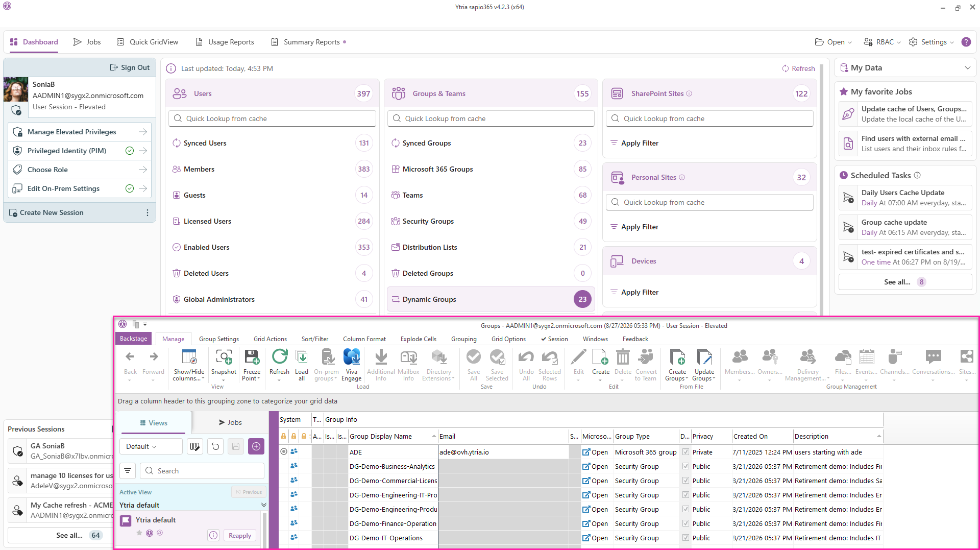Toggle the checkbox in the DG-Demo-Engineering-Produ row
Viewport: 980px width, 550px height.
pyautogui.click(x=685, y=509)
